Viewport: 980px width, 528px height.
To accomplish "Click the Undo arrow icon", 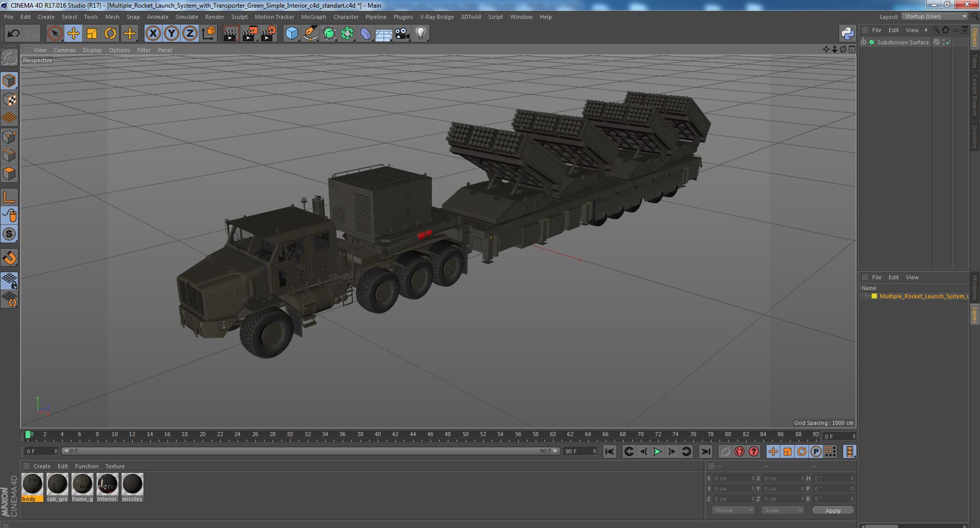I will pos(13,34).
